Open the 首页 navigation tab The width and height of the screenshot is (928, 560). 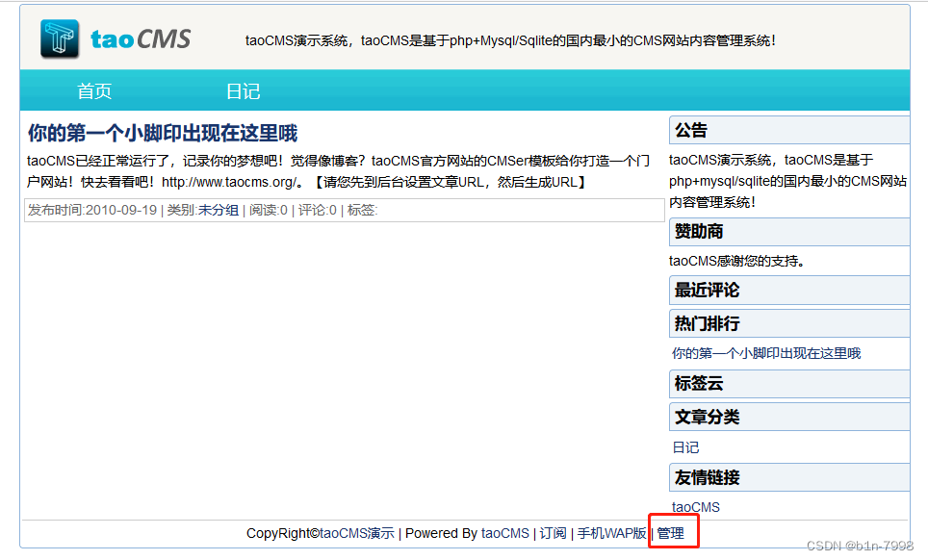click(94, 91)
